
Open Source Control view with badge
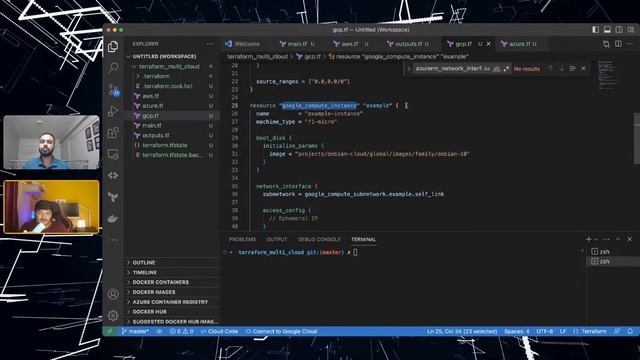(x=113, y=90)
